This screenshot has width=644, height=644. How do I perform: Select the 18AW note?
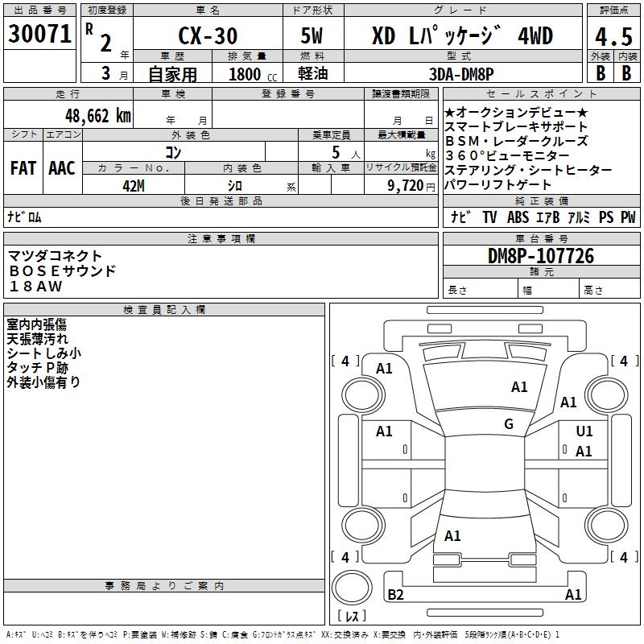point(35,286)
